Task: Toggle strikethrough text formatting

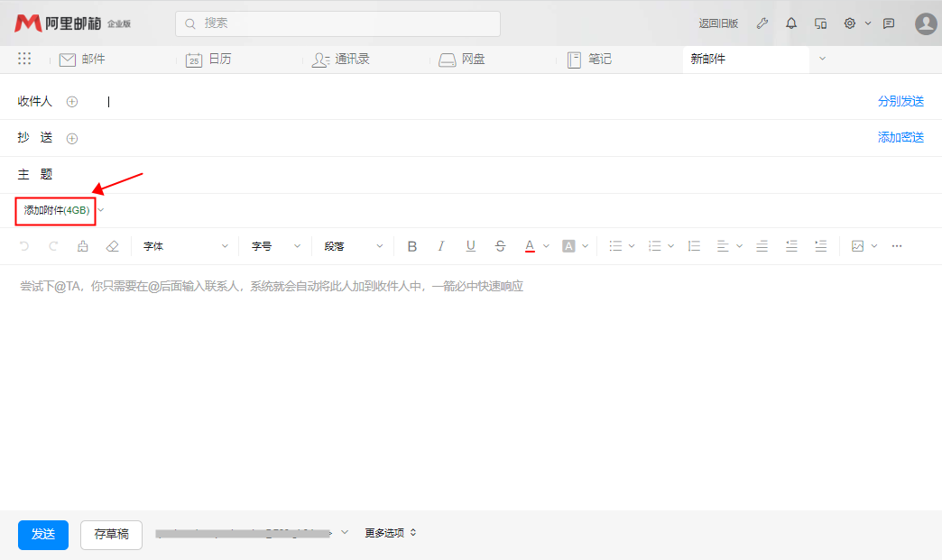Action: (500, 246)
